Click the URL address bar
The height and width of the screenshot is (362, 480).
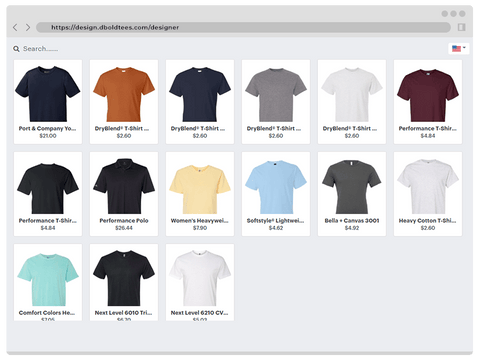243,27
